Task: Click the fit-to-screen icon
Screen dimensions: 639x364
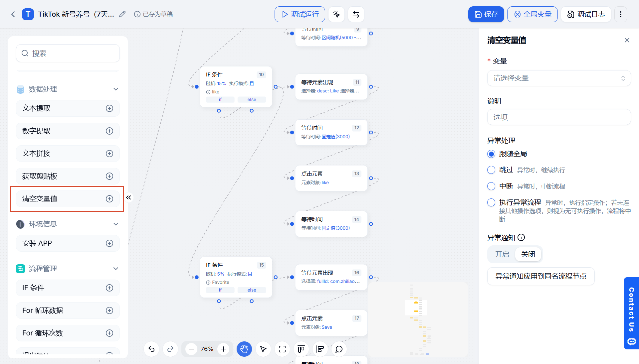Action: (x=282, y=349)
